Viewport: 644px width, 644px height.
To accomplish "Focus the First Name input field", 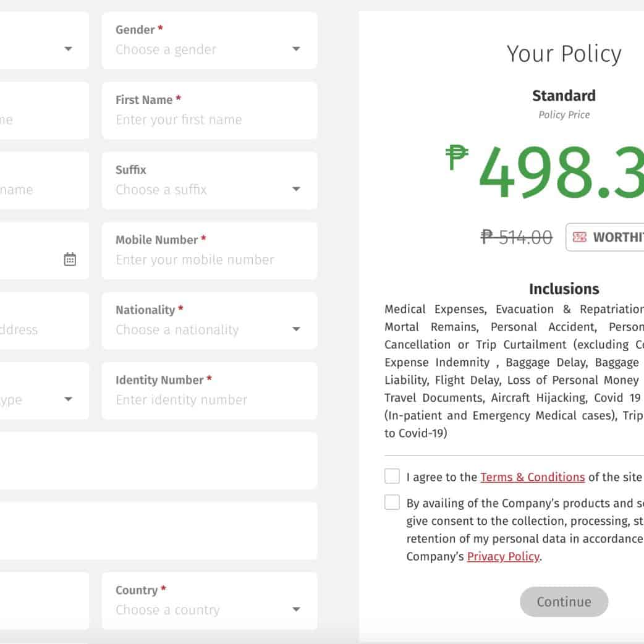I will pyautogui.click(x=209, y=120).
